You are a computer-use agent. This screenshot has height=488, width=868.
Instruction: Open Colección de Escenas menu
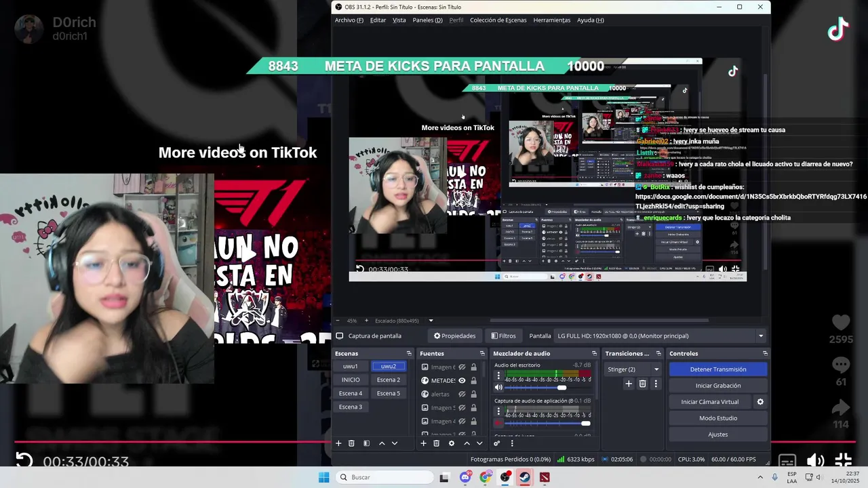[498, 20]
